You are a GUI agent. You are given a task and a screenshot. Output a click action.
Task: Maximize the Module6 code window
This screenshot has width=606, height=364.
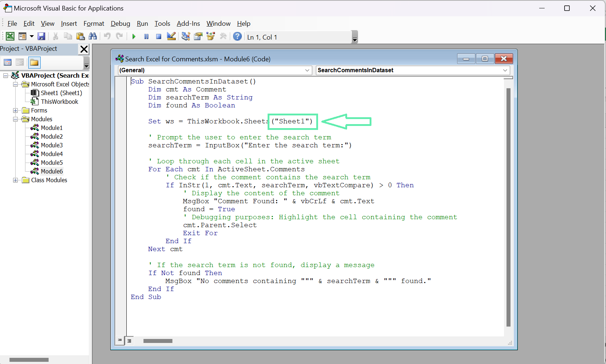point(485,59)
